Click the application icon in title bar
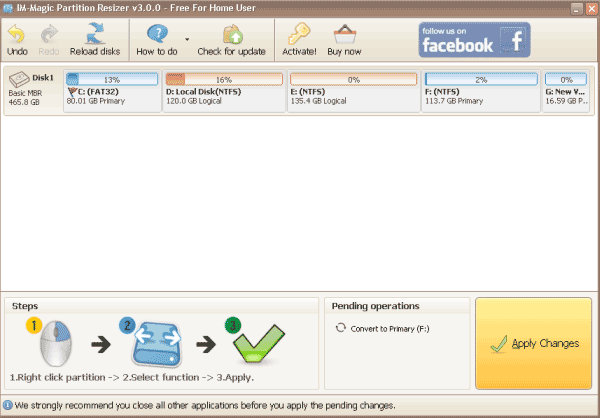The width and height of the screenshot is (600, 418). coord(7,8)
